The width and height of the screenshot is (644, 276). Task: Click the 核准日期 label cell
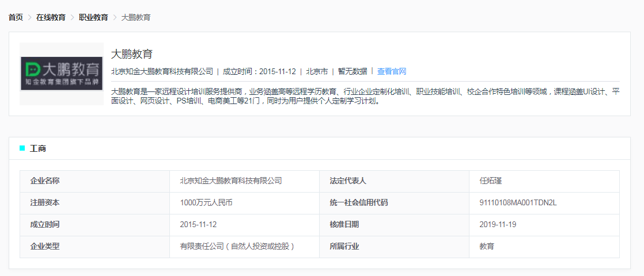[x=394, y=225]
